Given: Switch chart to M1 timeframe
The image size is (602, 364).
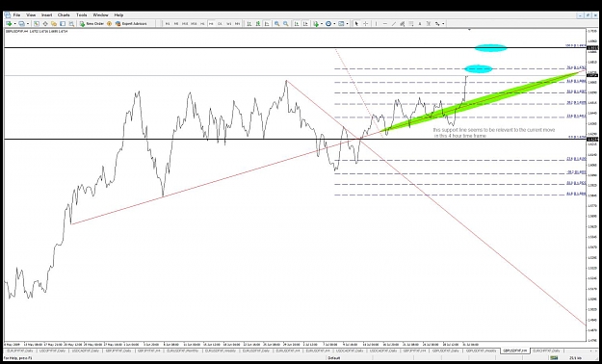Looking at the screenshot, I should tap(168, 24).
